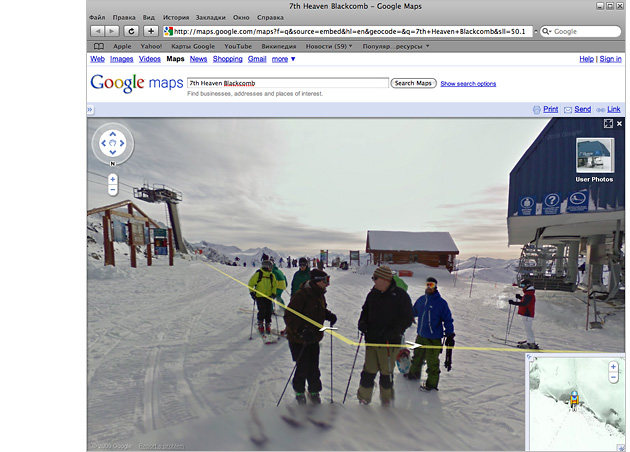The height and width of the screenshot is (452, 630).
Task: Click the Street View zoom in plus button
Action: click(x=112, y=179)
